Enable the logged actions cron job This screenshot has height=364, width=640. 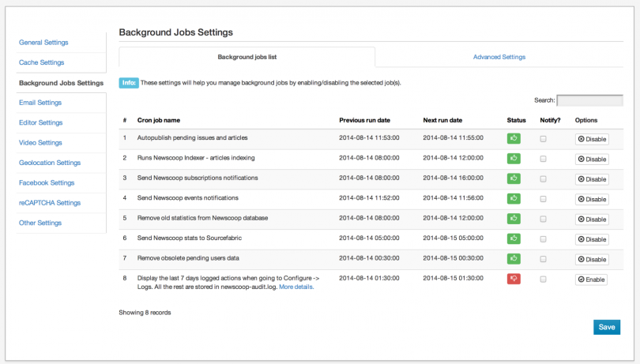591,280
